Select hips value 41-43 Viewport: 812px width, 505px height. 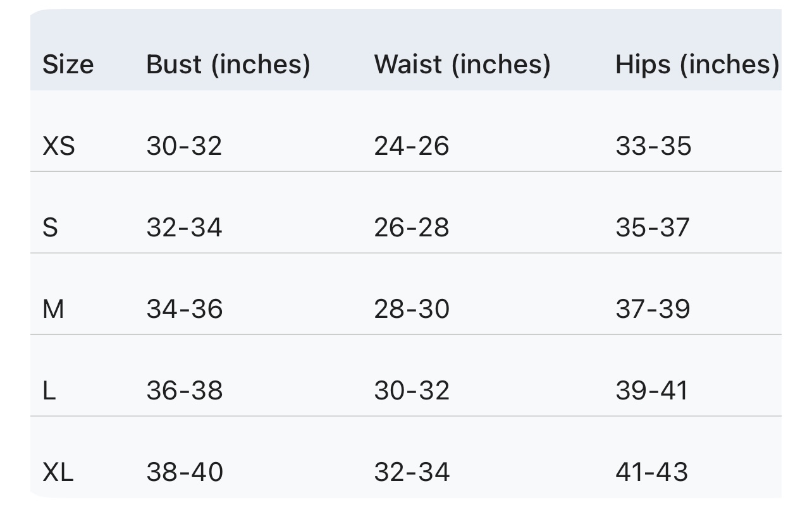pyautogui.click(x=652, y=472)
